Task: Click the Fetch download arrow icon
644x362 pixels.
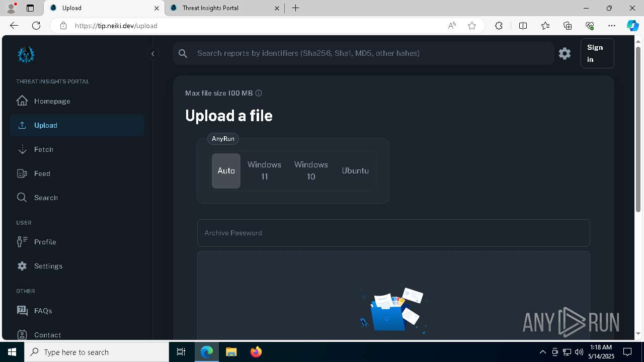Action: coord(22,149)
